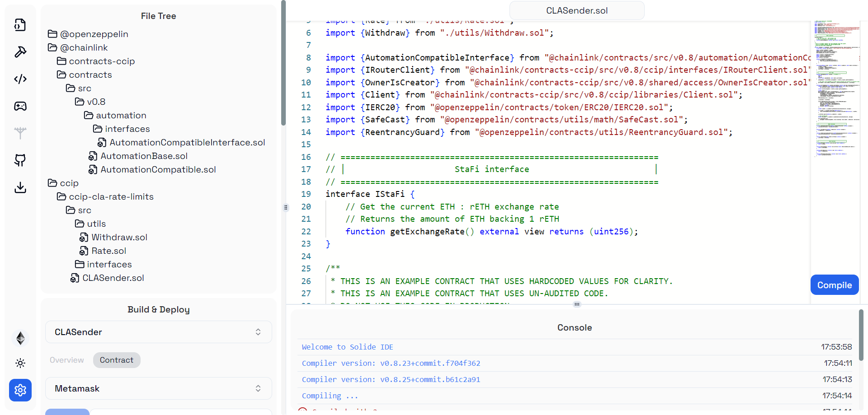Collapse src folder under ccip-cla-rate-limits
The height and width of the screenshot is (415, 868).
pyautogui.click(x=78, y=210)
